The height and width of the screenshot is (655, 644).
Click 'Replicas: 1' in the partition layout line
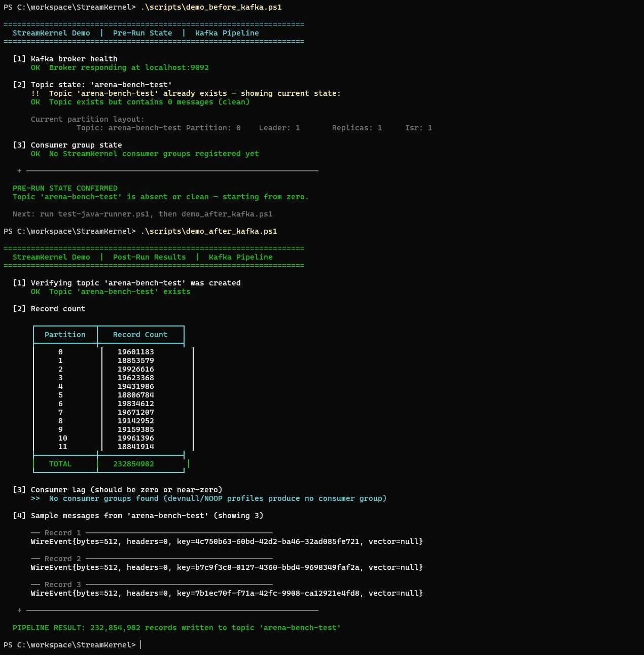coord(357,128)
